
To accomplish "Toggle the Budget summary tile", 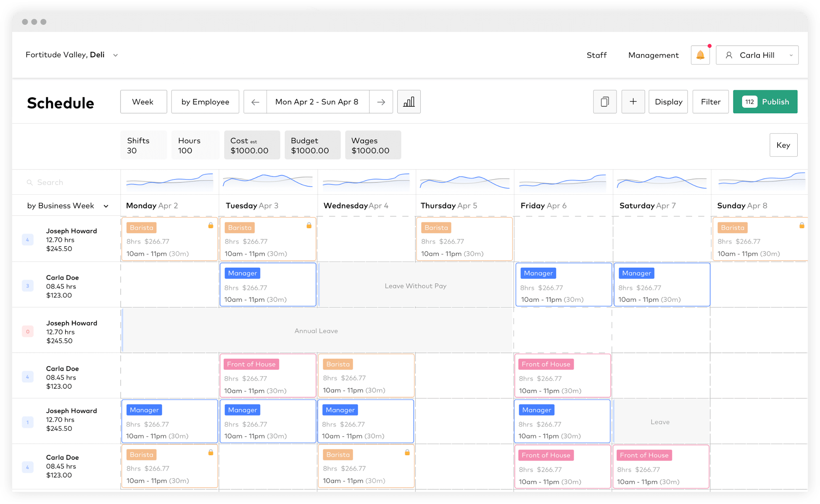I will [x=312, y=145].
